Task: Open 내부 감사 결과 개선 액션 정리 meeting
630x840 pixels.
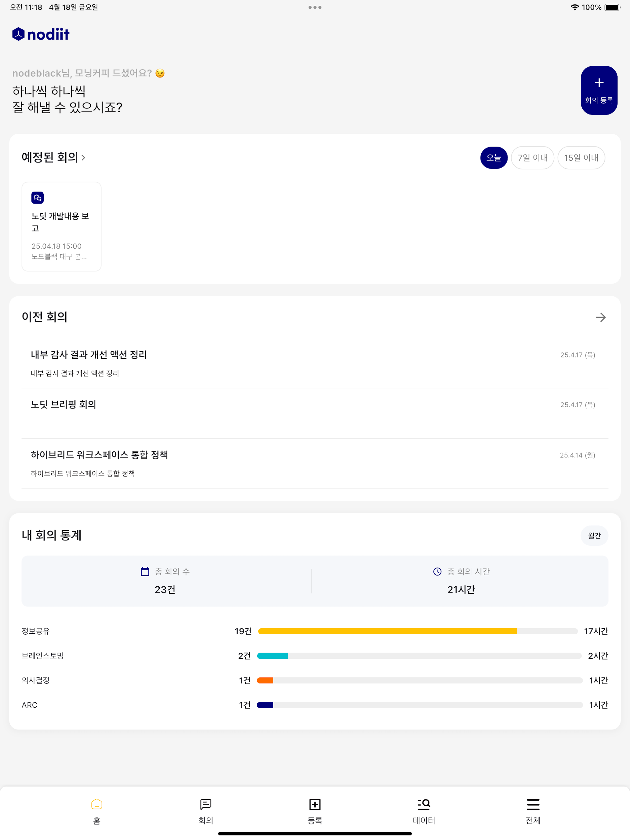Action: pos(89,355)
